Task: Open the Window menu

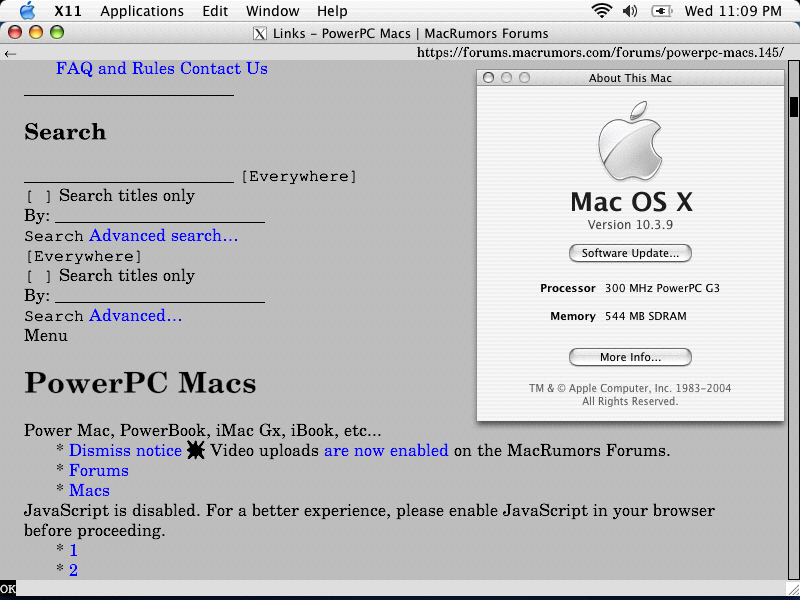Action: pyautogui.click(x=272, y=11)
